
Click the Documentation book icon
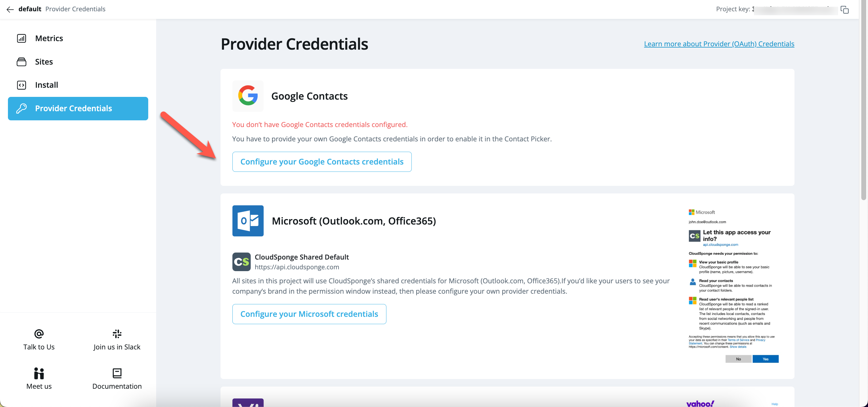point(117,373)
